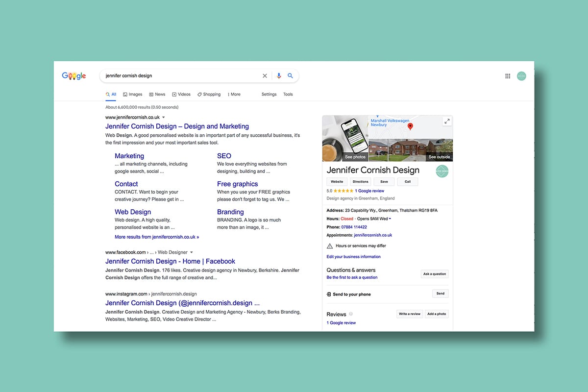The height and width of the screenshot is (392, 588).
Task: Open search Settings
Action: [x=269, y=95]
